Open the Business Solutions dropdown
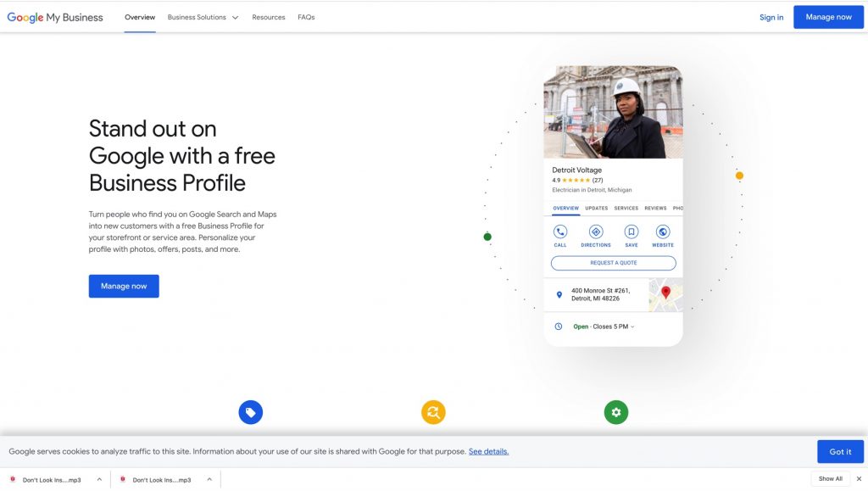Viewport: 868px width, 491px height. pyautogui.click(x=203, y=16)
